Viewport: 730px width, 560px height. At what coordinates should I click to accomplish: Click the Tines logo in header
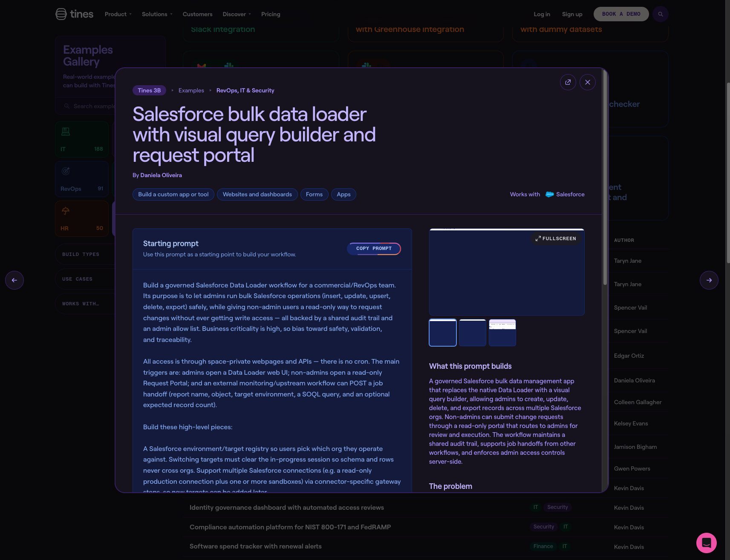point(75,14)
